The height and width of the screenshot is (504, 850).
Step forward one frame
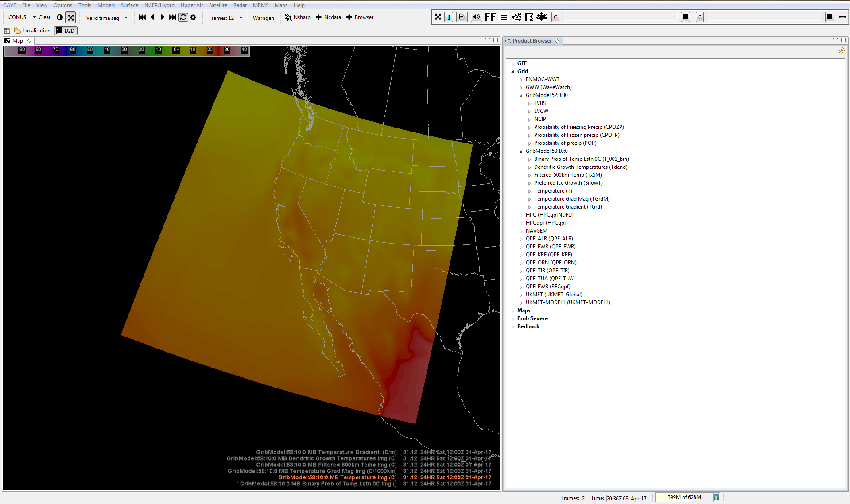tap(163, 17)
